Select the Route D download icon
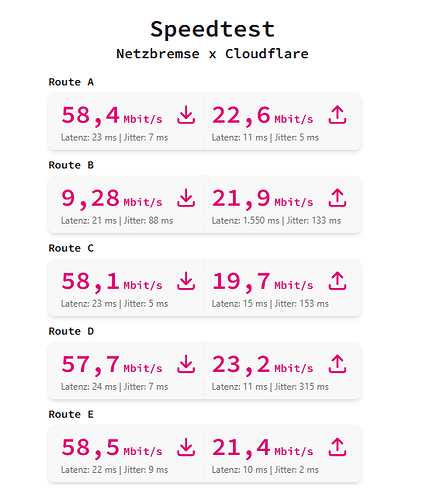Viewport: 427px width, 500px height. (x=186, y=364)
